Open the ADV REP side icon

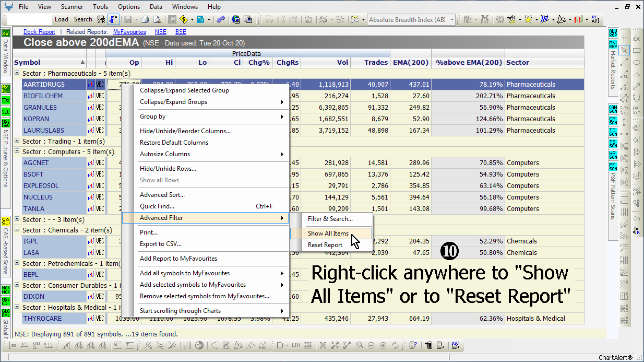click(613, 32)
